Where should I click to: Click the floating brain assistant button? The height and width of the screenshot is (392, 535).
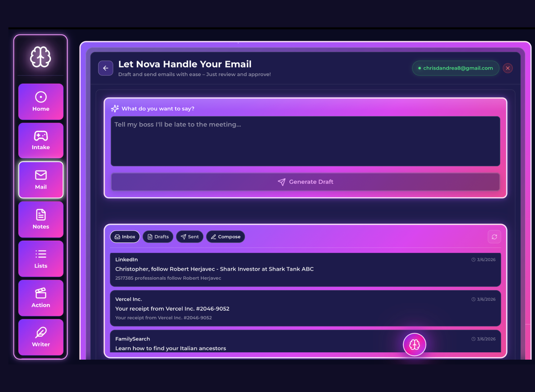(x=414, y=345)
